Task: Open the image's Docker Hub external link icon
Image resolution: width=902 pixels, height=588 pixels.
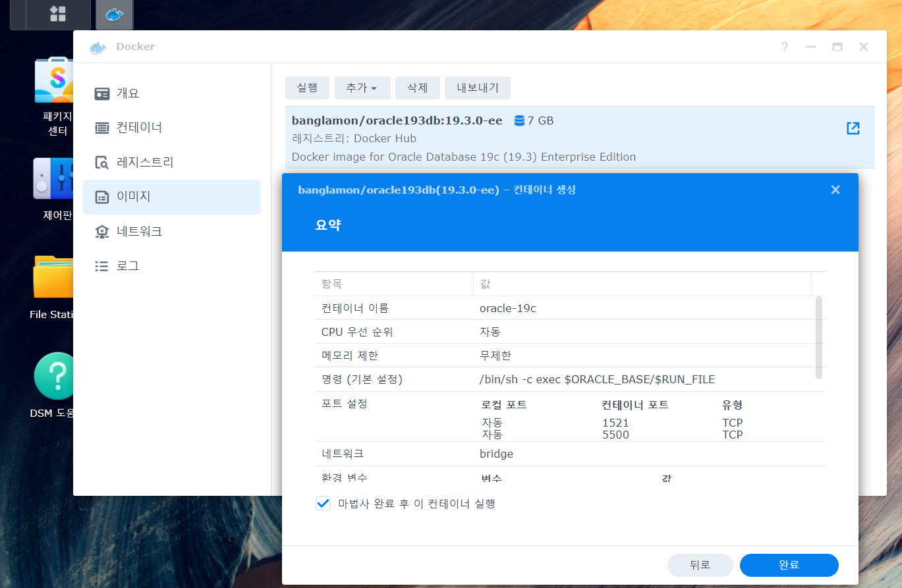Action: coord(853,128)
